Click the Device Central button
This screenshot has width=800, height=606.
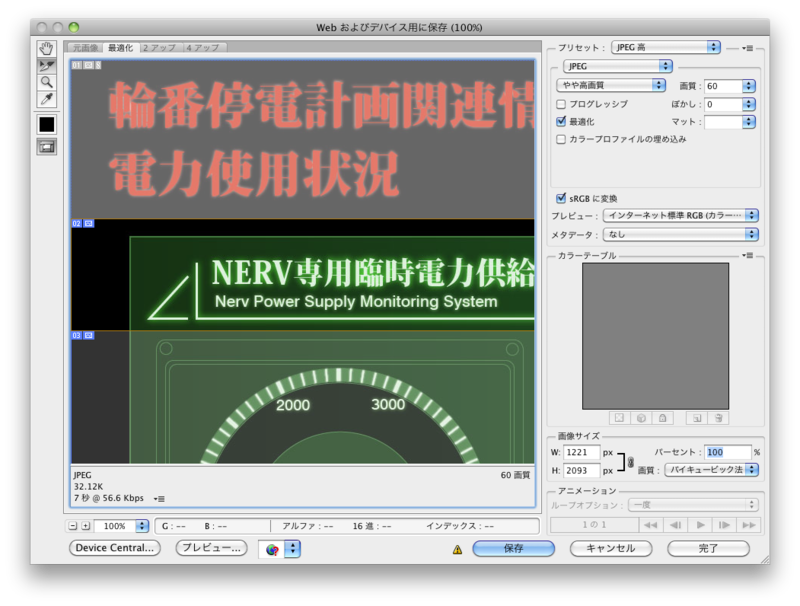(115, 548)
